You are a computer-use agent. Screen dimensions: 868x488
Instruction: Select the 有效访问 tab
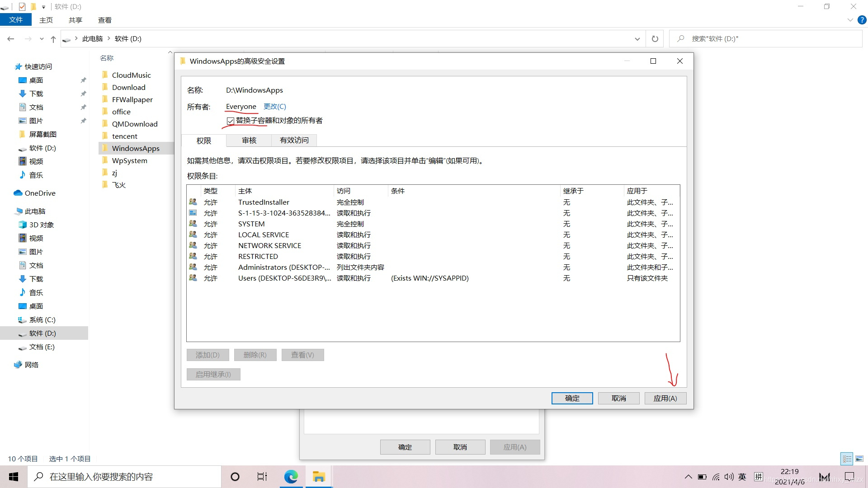coord(294,140)
